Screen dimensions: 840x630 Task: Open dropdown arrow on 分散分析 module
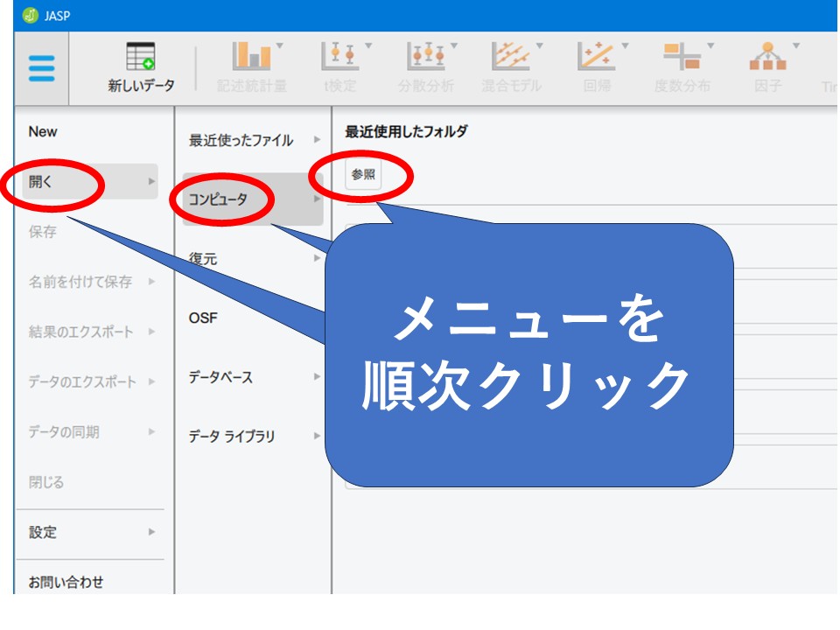click(x=454, y=46)
